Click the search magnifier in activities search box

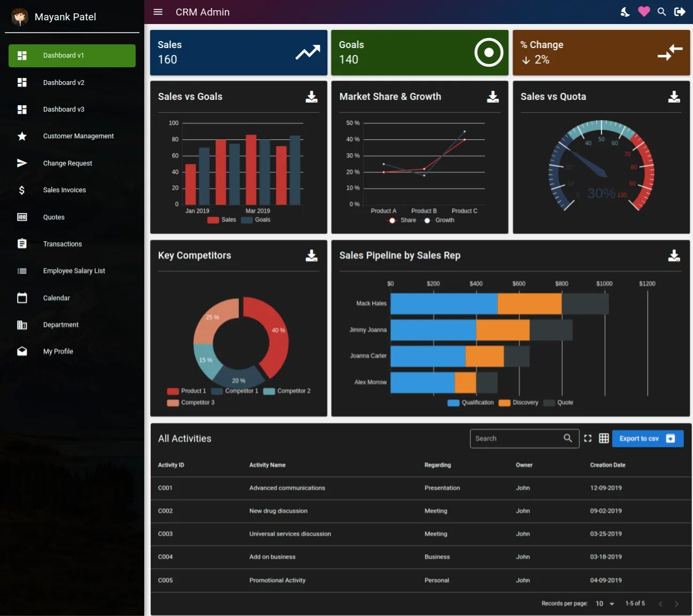568,438
